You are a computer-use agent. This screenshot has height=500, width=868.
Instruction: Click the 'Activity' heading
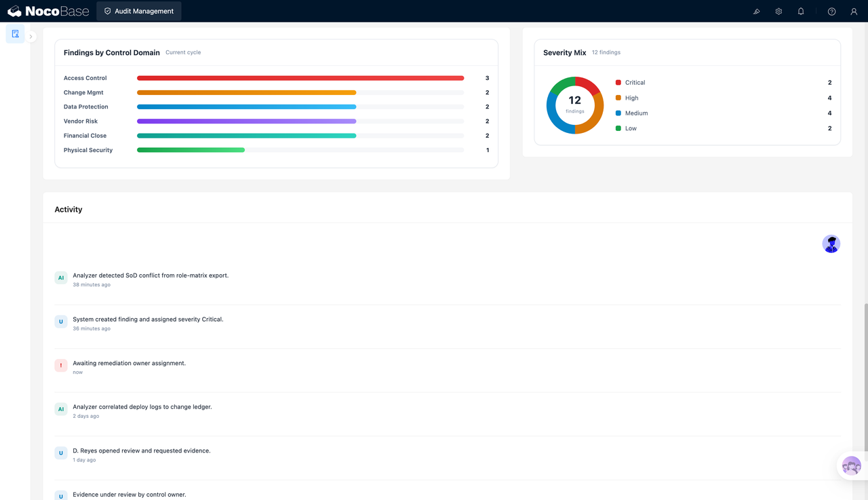point(68,210)
